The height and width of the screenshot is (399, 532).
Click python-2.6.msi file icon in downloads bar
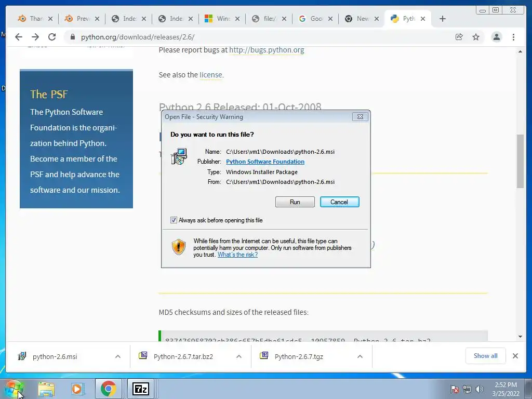coord(22,356)
